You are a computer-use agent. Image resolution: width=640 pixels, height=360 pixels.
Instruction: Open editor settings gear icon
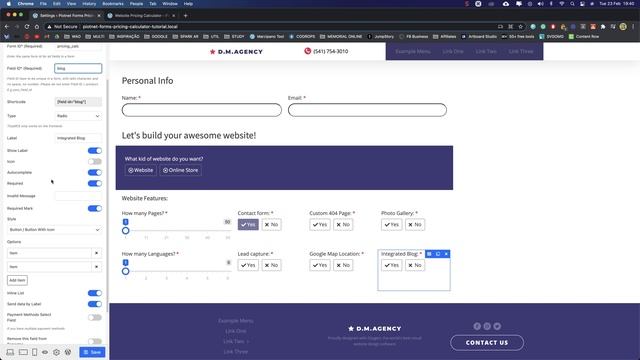point(56,352)
